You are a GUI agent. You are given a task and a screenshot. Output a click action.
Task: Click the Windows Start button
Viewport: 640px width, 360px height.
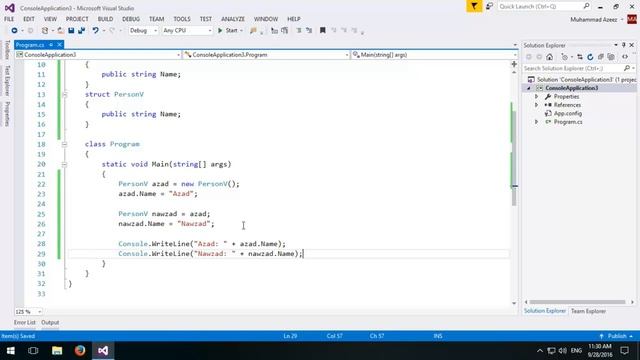point(11,351)
